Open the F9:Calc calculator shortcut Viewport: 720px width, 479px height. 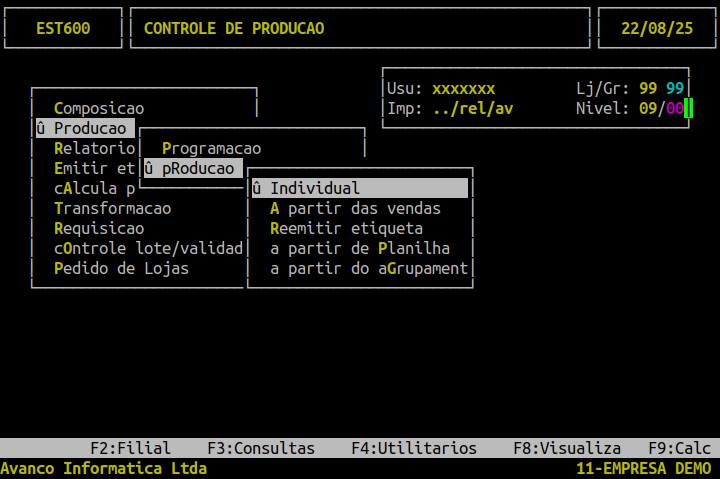coord(680,448)
